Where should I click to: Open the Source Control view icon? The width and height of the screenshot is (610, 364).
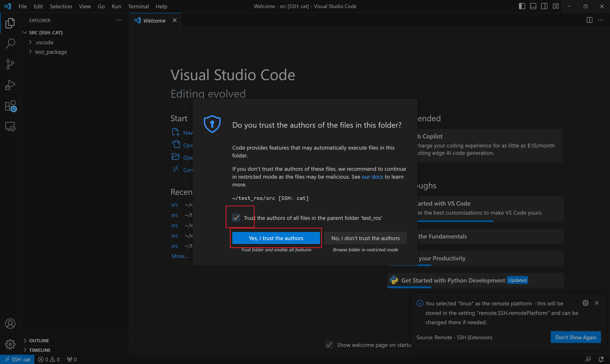10,64
